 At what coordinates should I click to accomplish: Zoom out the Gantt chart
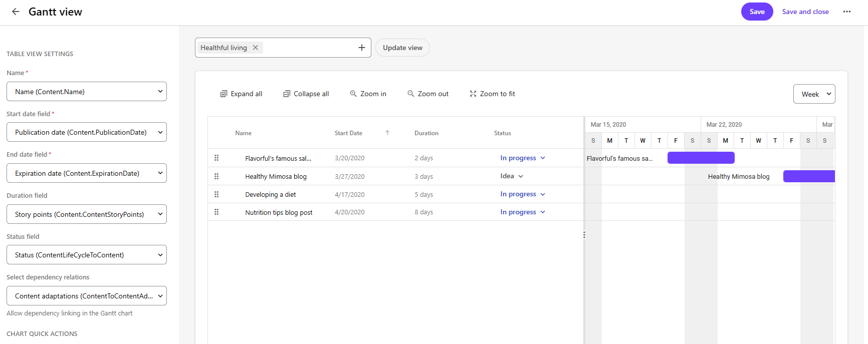click(x=428, y=94)
